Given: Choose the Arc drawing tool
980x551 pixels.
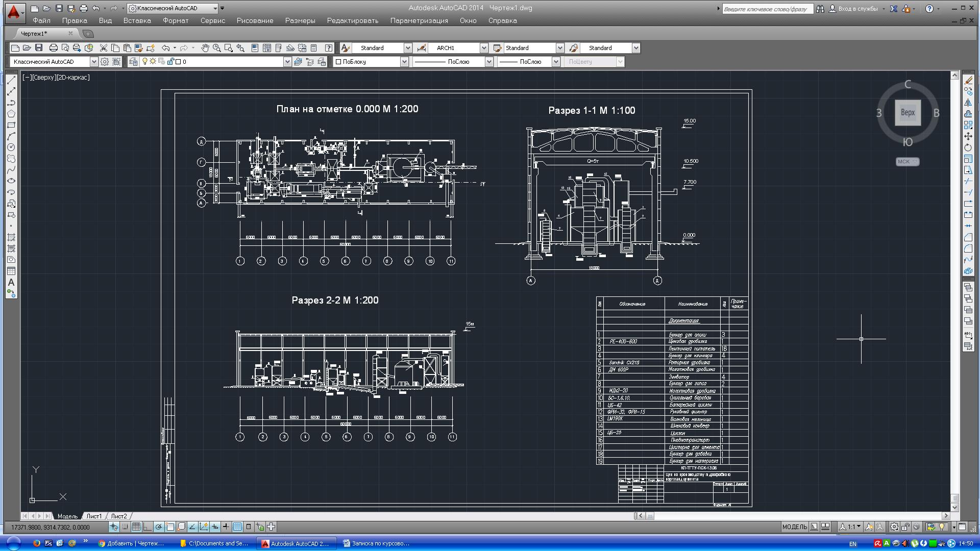Looking at the screenshot, I should pos(11,136).
